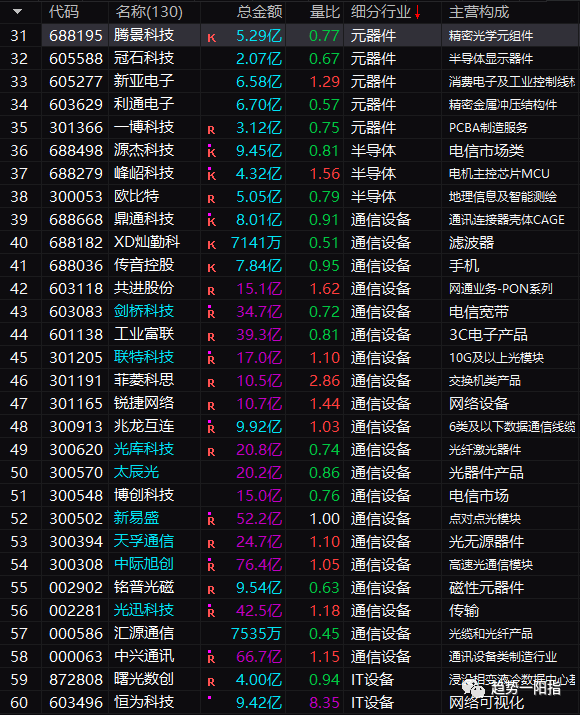Click the R marker on 一博科技 row
580x715 pixels.
pyautogui.click(x=211, y=130)
